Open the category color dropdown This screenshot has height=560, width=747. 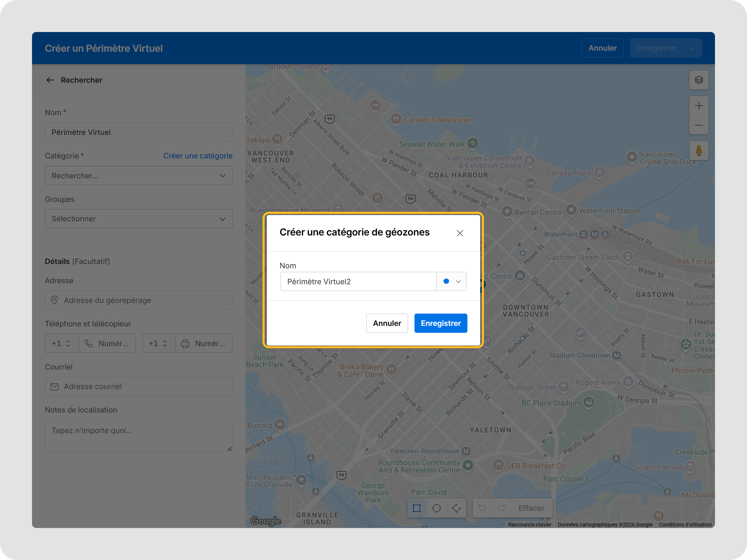(451, 282)
